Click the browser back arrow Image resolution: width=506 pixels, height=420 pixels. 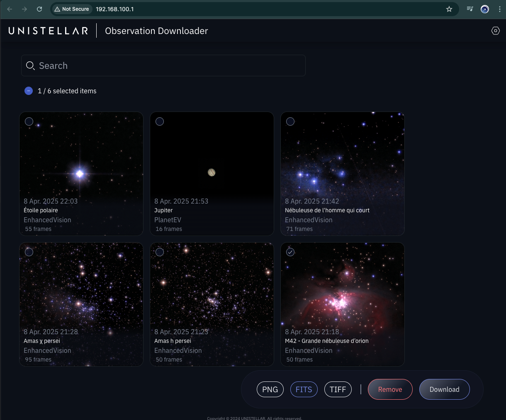tap(10, 9)
